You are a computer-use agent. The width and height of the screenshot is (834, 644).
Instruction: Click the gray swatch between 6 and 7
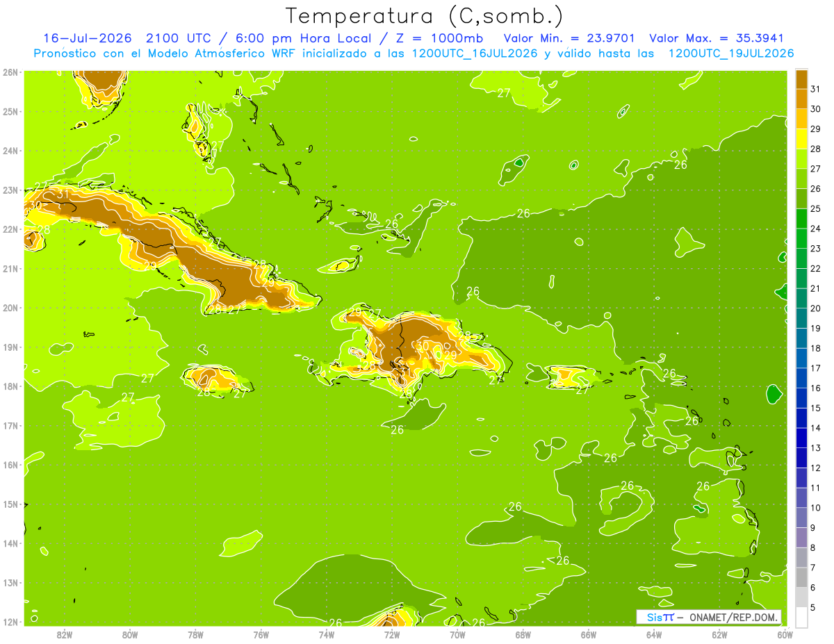point(801,577)
